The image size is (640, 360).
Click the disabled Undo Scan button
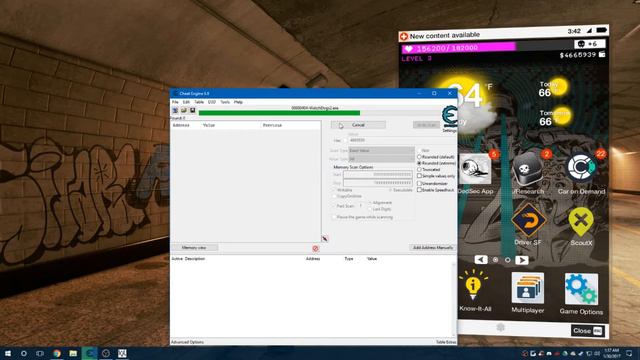coord(426,125)
